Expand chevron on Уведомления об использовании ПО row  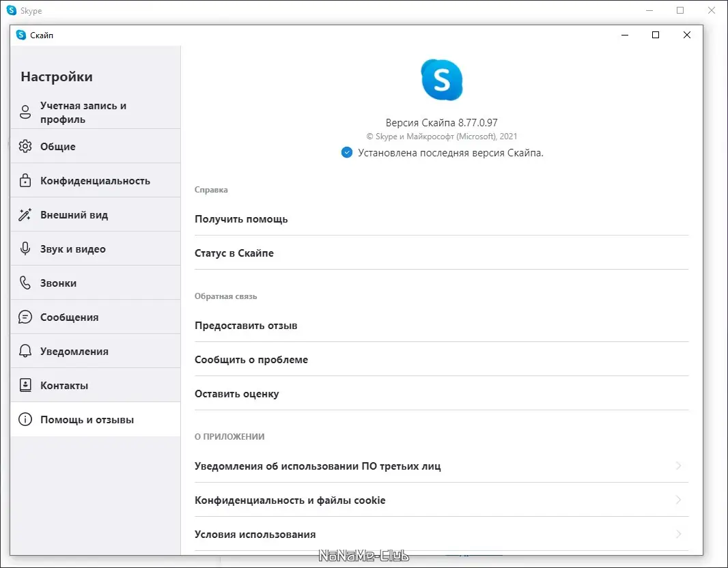678,466
